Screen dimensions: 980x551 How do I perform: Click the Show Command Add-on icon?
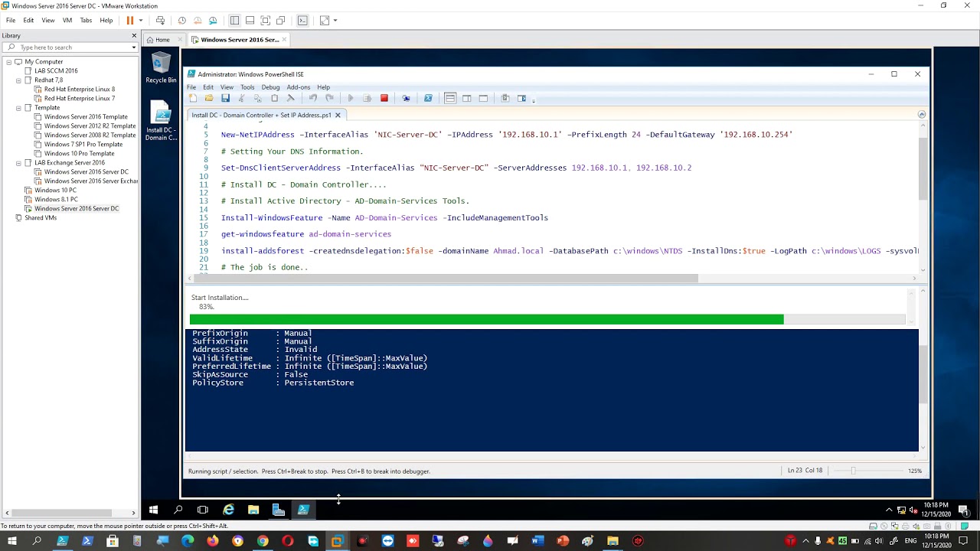[521, 98]
